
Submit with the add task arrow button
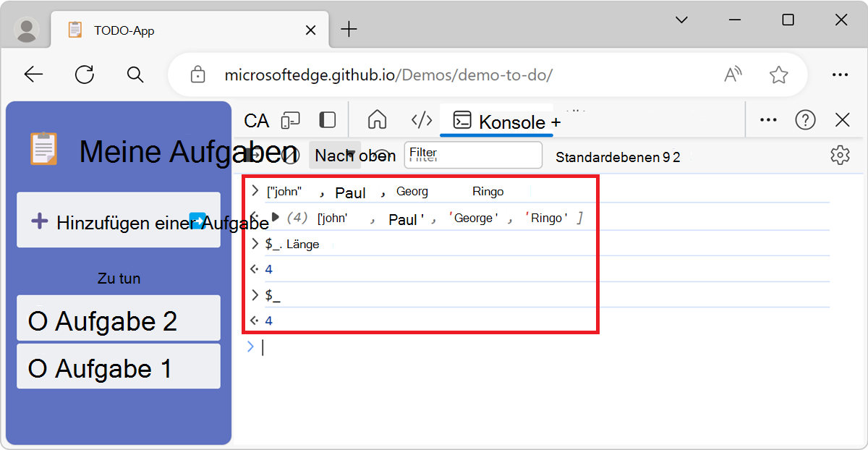pyautogui.click(x=197, y=220)
